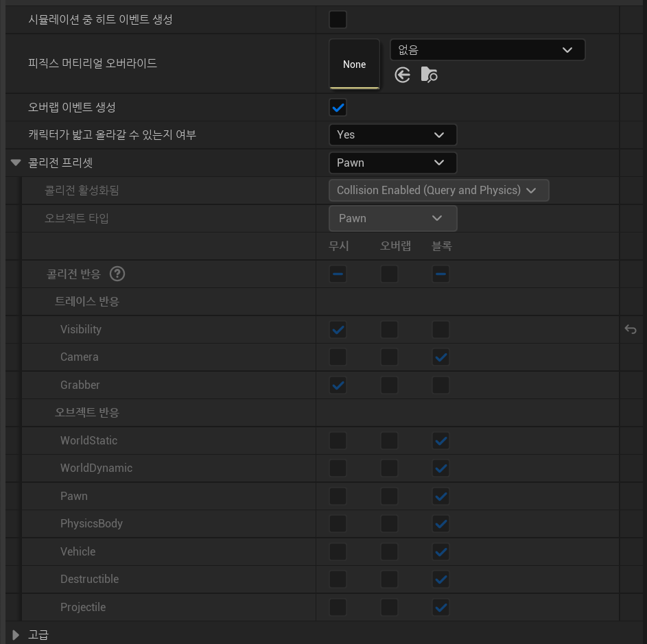Set WorldStatic response to 오버랩
This screenshot has width=647, height=644.
(389, 440)
